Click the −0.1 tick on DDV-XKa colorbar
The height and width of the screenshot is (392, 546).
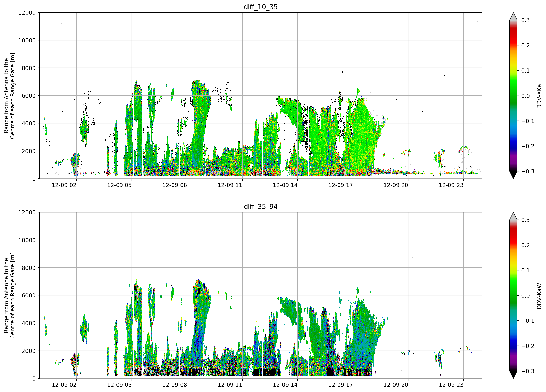pos(528,121)
